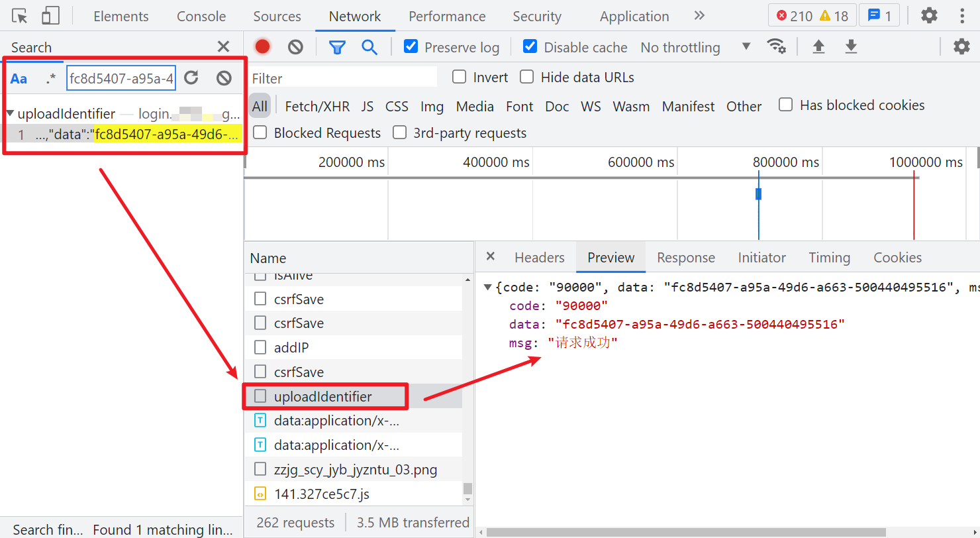Filter requests by Fetch/XHR
This screenshot has height=538, width=980.
click(x=317, y=106)
